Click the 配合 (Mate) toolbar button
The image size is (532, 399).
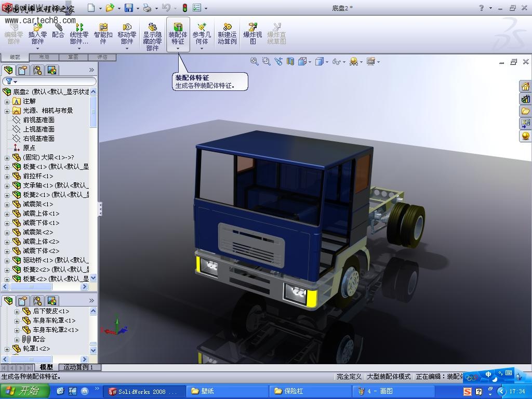(58, 31)
